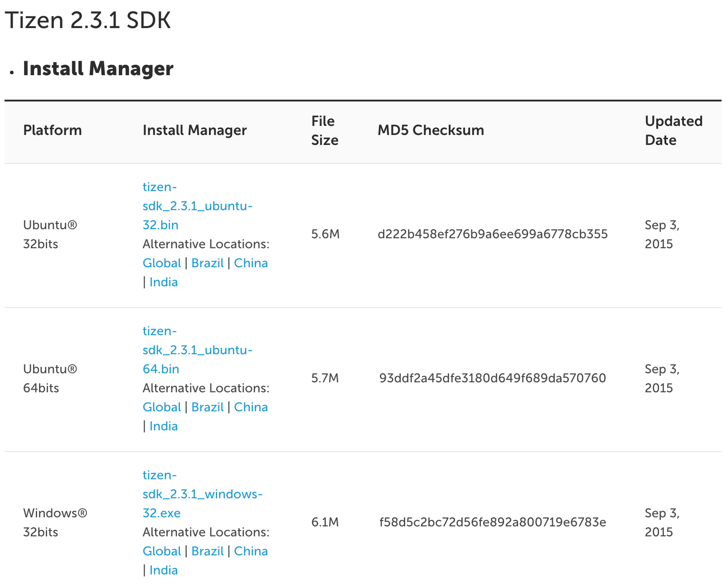
Task: Open Global mirror for Ubuntu 64bits
Action: coord(162,407)
